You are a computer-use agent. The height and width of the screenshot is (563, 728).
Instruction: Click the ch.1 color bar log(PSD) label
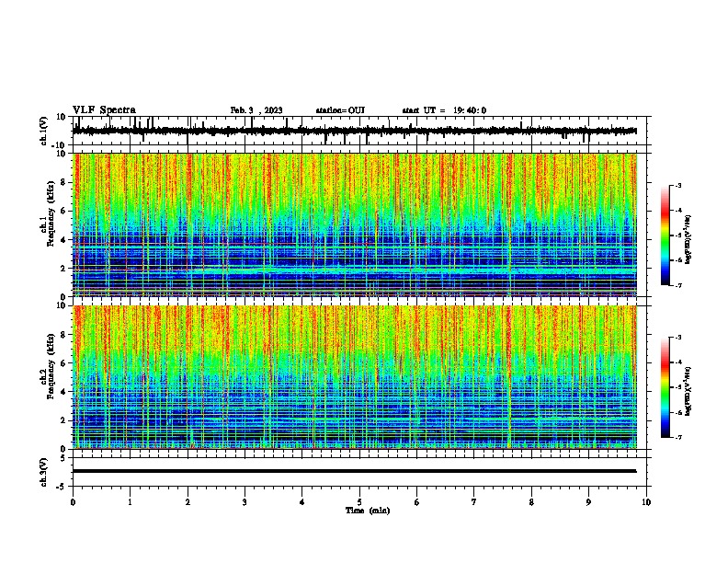tap(688, 239)
